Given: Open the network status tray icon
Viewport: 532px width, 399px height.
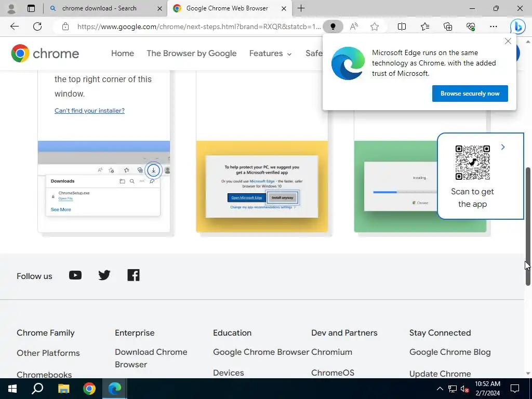Looking at the screenshot, I should click(453, 389).
